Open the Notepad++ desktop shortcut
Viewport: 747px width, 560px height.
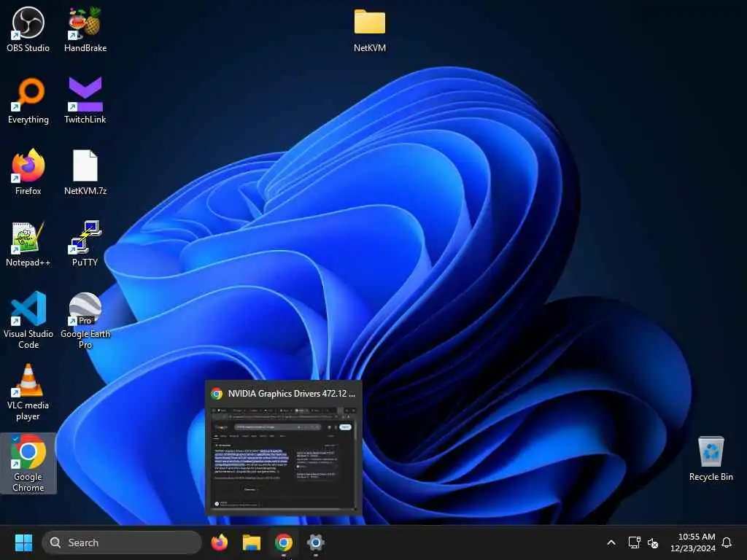[28, 243]
